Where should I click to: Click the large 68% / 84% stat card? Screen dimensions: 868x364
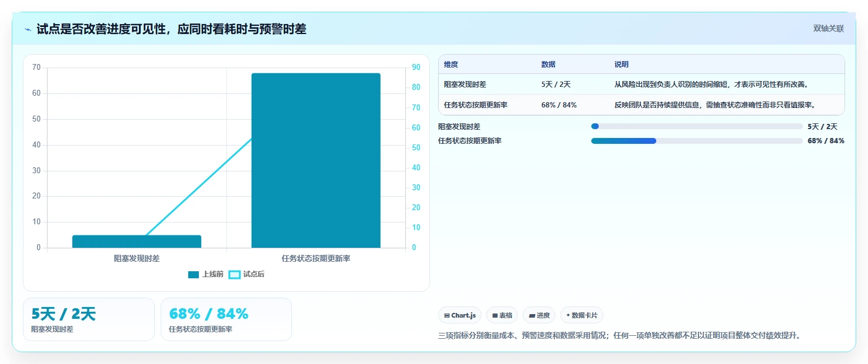click(226, 319)
